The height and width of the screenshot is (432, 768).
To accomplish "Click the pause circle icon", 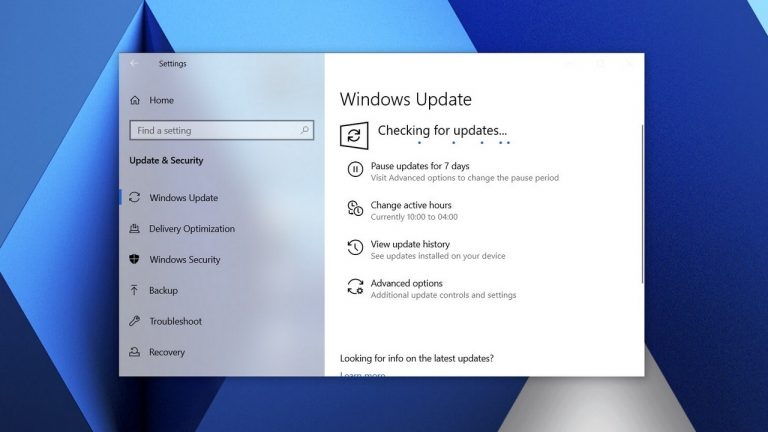I will (x=355, y=169).
